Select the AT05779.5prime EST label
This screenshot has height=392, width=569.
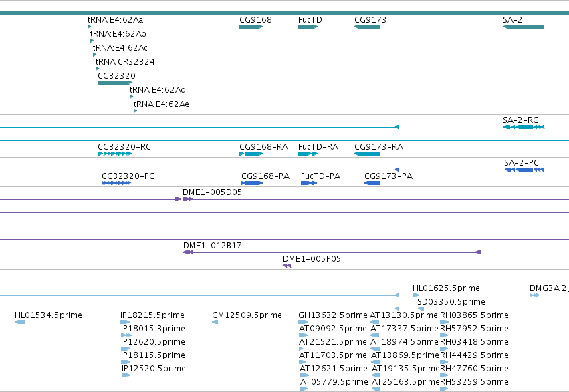(334, 382)
